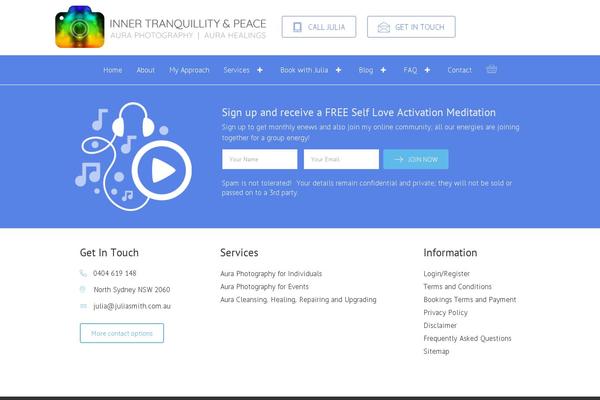600x400 pixels.
Task: Click the phone number 0404 619 148
Action: pyautogui.click(x=114, y=273)
